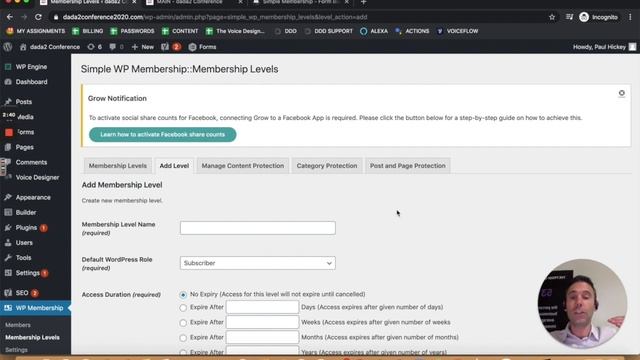640x360 pixels.
Task: Open The Voice Design bookmark
Action: (x=235, y=31)
